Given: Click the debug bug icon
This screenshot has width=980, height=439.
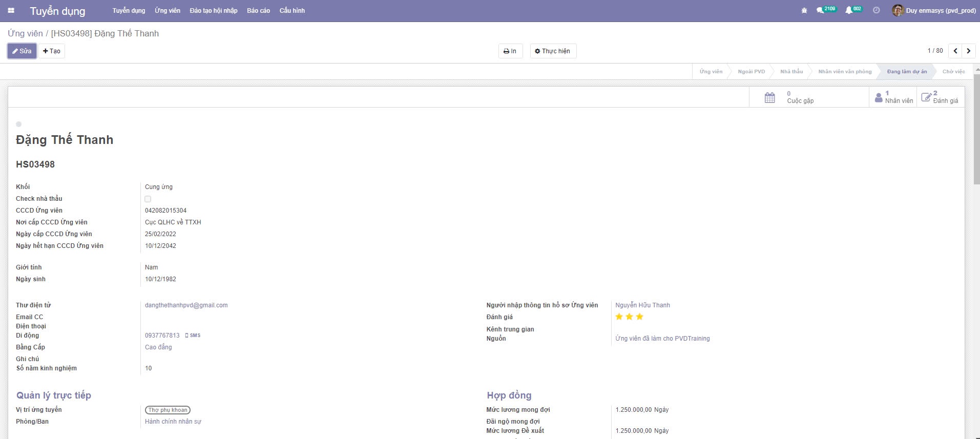Looking at the screenshot, I should (x=804, y=10).
